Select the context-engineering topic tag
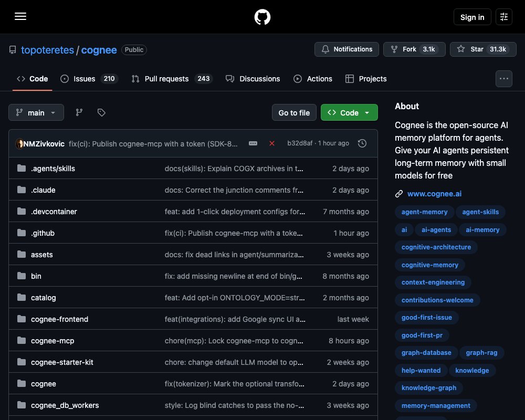Viewport: 525px width, 420px height. 433,282
